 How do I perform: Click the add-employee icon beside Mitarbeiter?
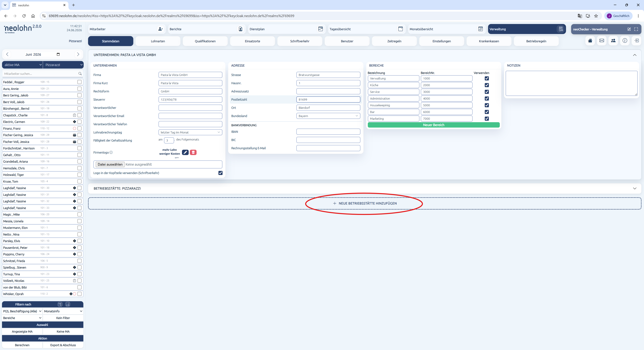coord(160,29)
